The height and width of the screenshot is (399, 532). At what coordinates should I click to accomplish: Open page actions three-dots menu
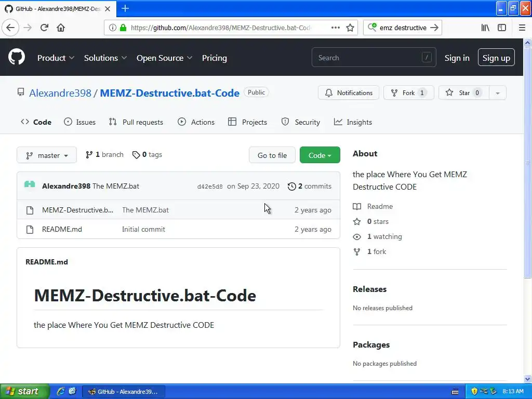(x=336, y=28)
